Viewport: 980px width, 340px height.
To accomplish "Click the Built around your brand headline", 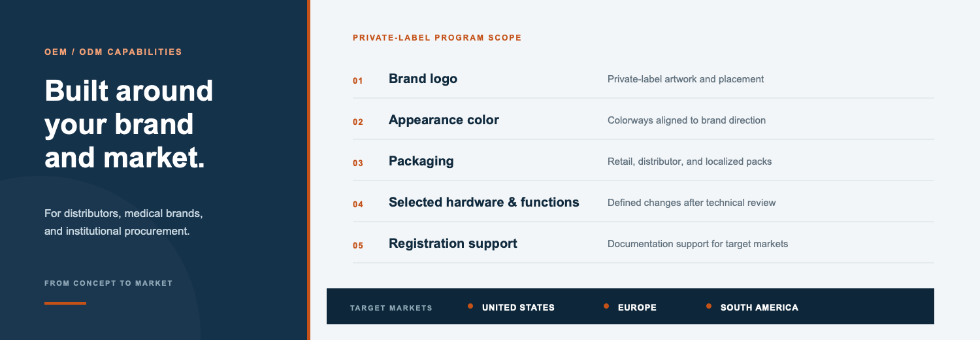I will (x=129, y=124).
